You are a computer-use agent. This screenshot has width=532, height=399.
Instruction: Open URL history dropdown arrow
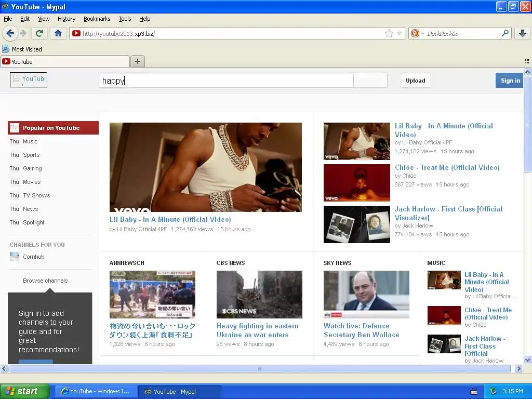pos(400,33)
